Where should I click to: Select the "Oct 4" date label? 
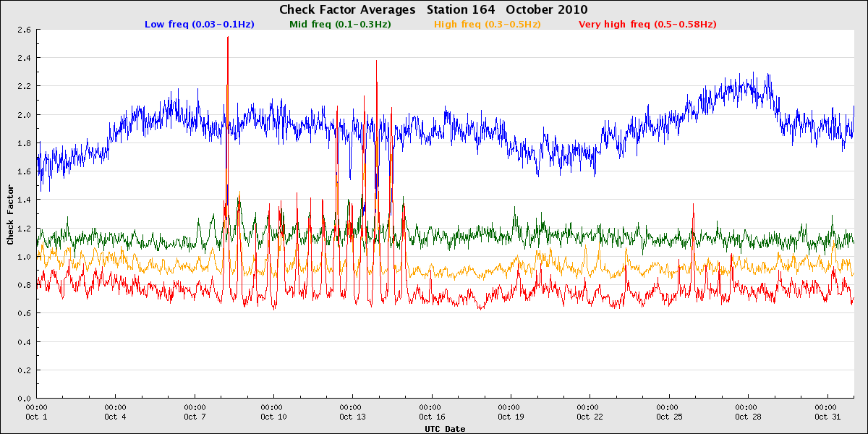(x=116, y=417)
